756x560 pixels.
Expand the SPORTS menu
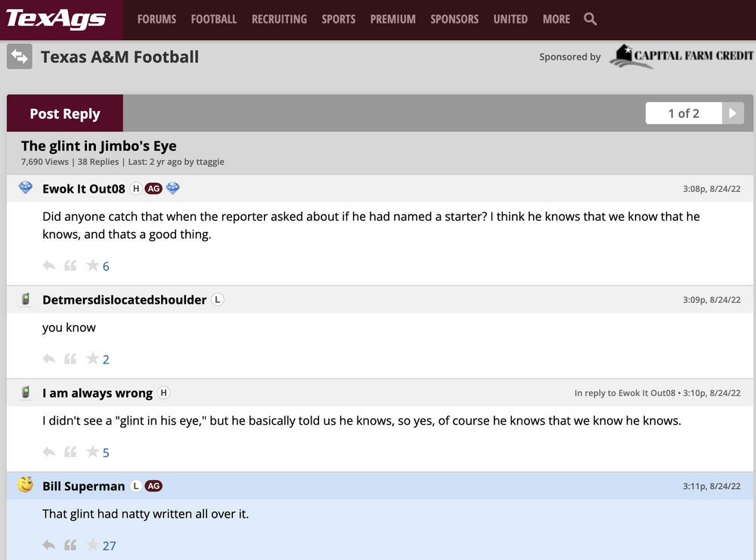(x=339, y=20)
